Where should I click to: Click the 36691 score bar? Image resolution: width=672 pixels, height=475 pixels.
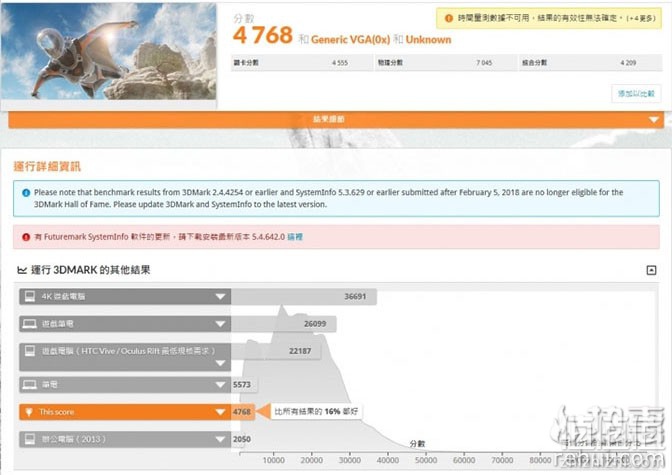304,297
